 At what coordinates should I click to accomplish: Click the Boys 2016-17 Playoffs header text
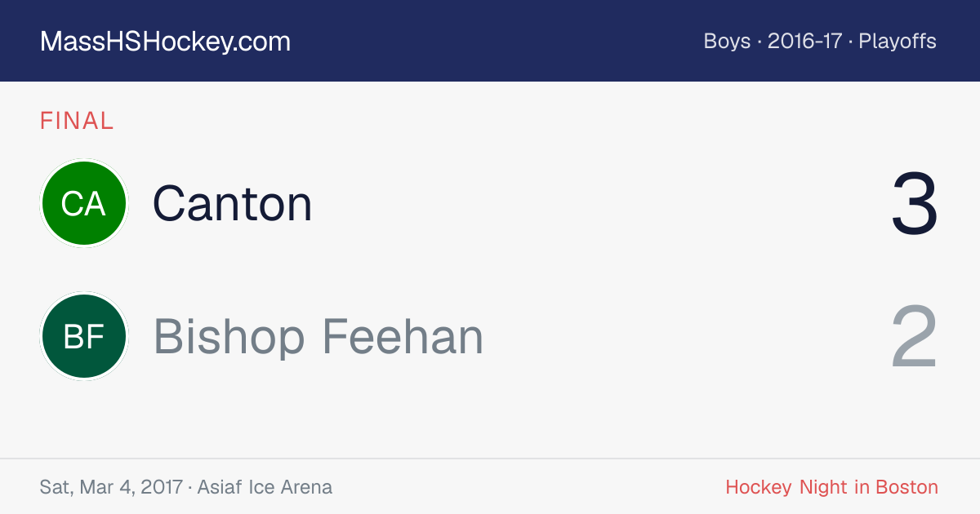(820, 42)
